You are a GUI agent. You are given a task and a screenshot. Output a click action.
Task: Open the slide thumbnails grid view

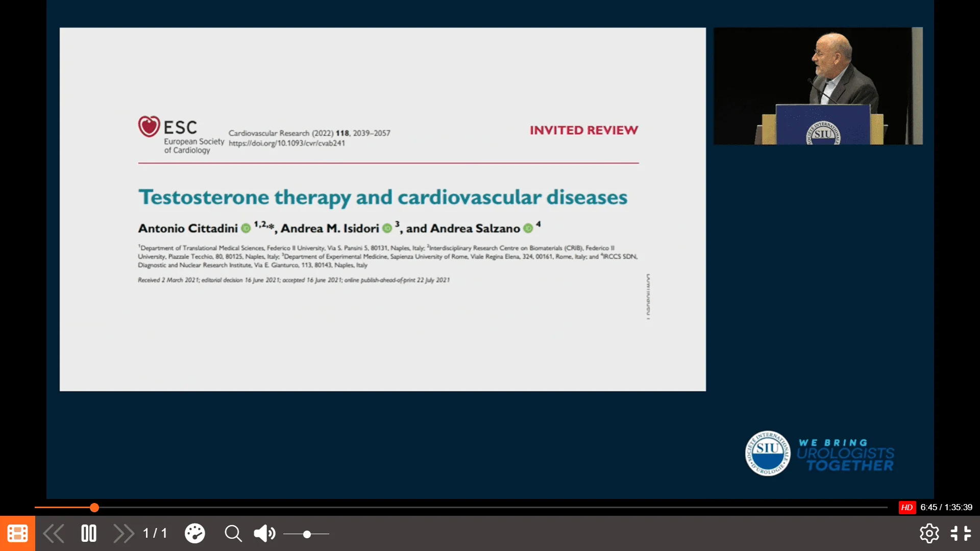pyautogui.click(x=17, y=534)
